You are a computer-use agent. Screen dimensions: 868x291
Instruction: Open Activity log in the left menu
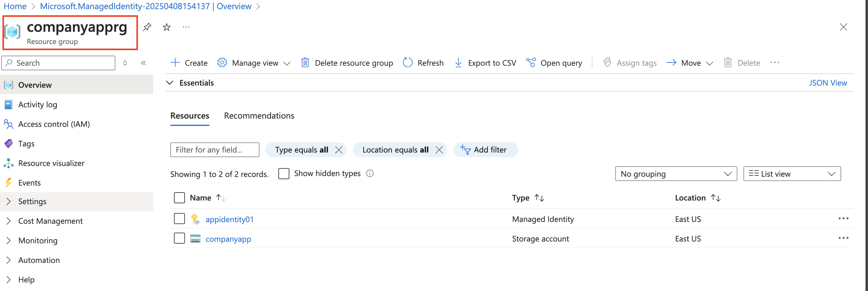pyautogui.click(x=77, y=104)
